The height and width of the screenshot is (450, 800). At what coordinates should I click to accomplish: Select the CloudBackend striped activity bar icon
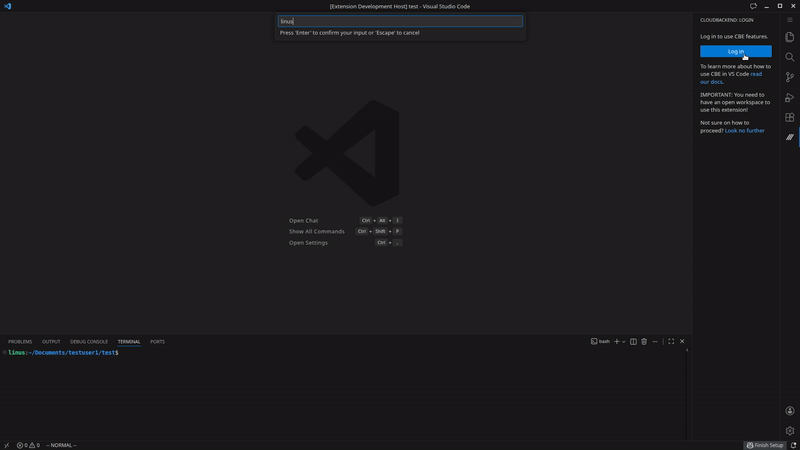789,137
